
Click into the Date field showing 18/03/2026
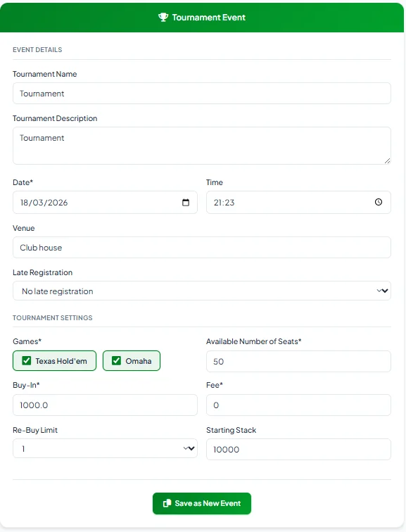coord(105,203)
